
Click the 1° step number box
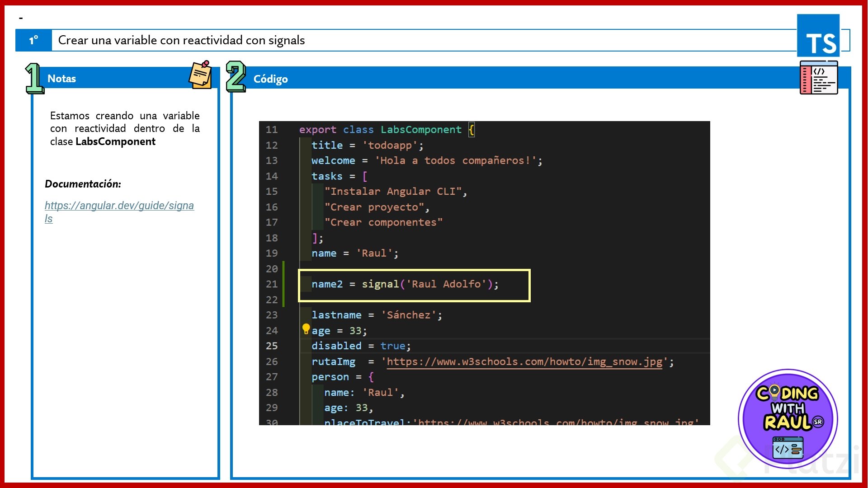33,40
